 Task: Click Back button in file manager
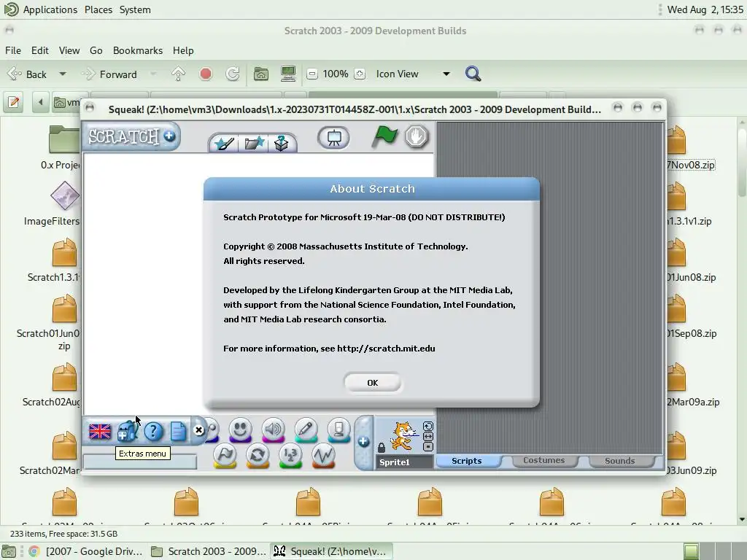click(27, 74)
